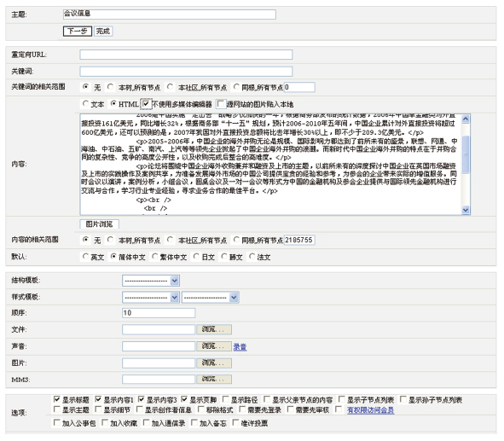Click the 重定向URL input field
Image resolution: width=504 pixels, height=441 pixels.
[x=186, y=55]
